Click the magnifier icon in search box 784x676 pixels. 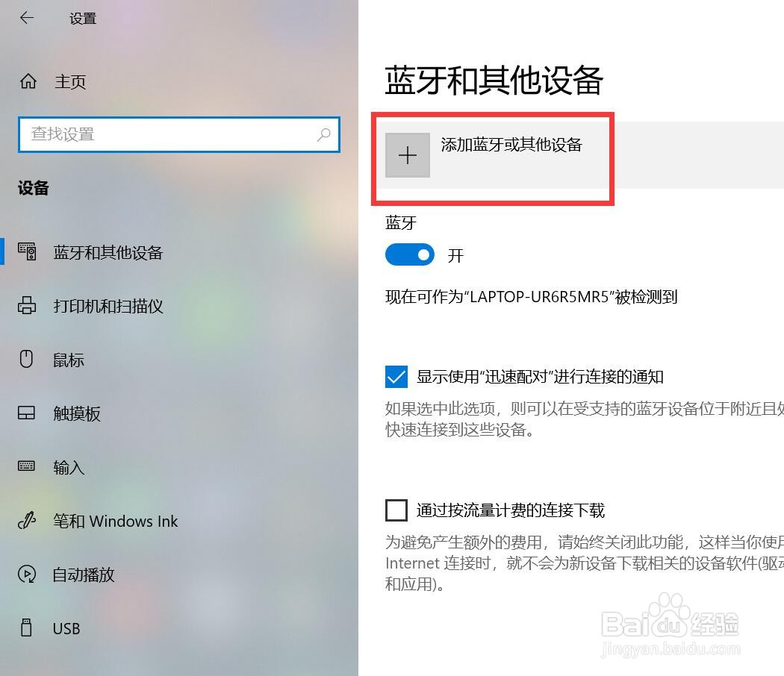(x=323, y=134)
